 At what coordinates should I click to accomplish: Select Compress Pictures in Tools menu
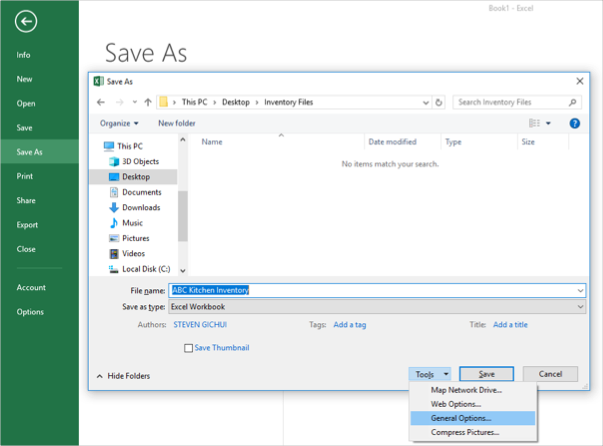[x=467, y=432]
